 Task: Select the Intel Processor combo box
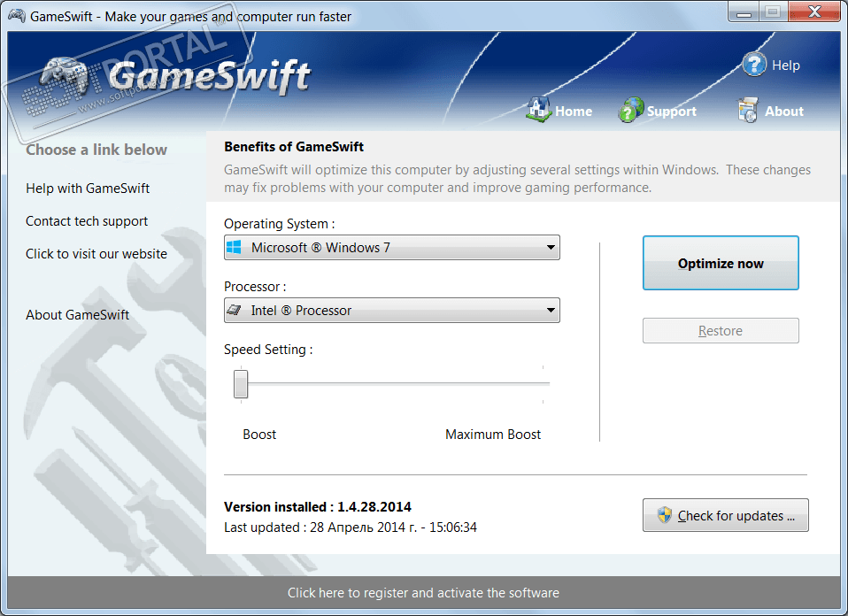click(x=391, y=311)
